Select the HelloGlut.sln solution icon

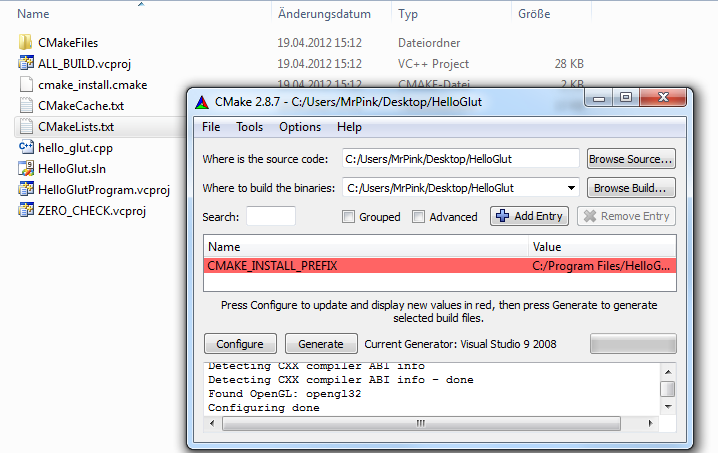click(26, 169)
